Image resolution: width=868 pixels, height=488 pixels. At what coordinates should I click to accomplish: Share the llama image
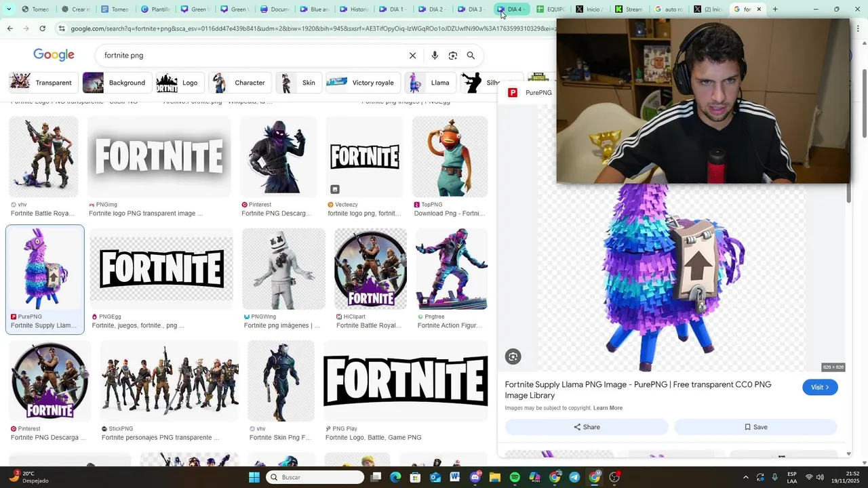pyautogui.click(x=587, y=427)
